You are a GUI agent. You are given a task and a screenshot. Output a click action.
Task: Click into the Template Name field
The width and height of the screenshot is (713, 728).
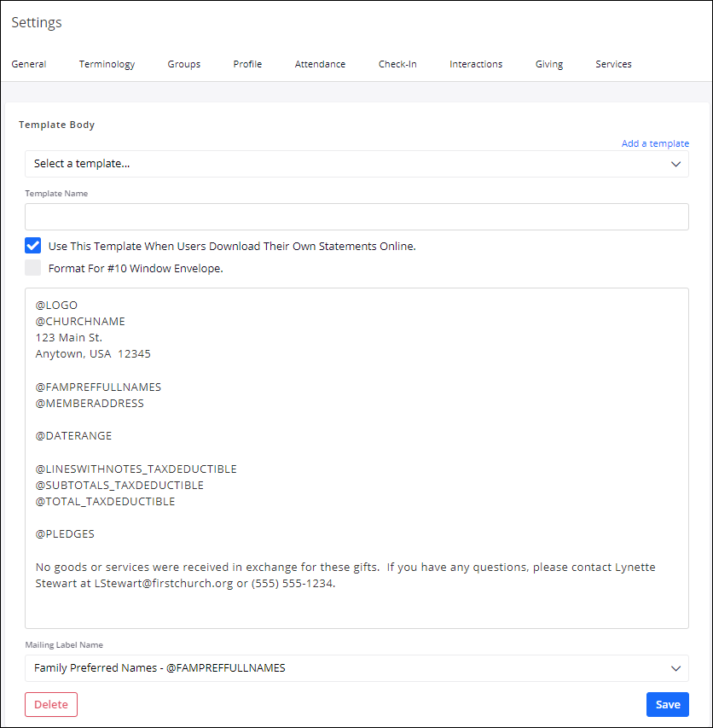(x=356, y=217)
